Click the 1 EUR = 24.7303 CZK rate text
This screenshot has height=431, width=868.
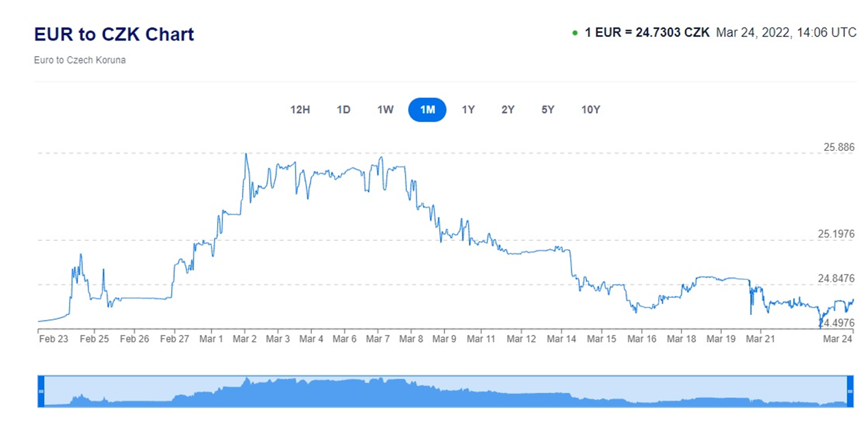647,33
